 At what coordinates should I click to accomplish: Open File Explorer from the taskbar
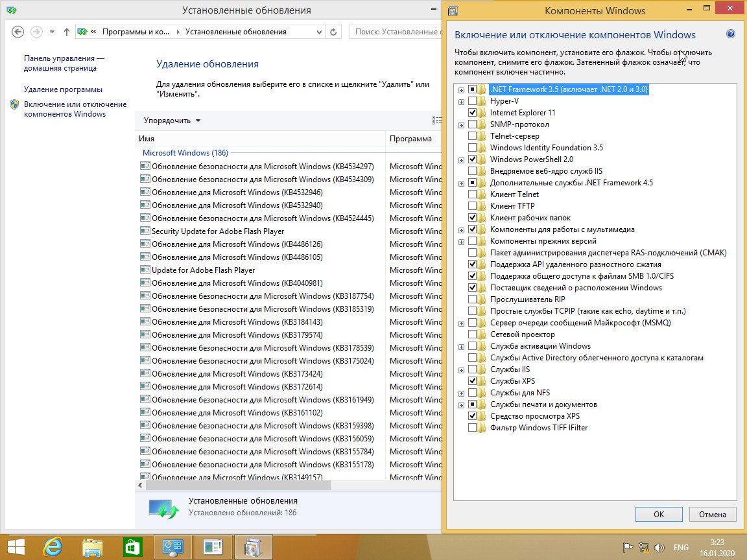[x=94, y=547]
